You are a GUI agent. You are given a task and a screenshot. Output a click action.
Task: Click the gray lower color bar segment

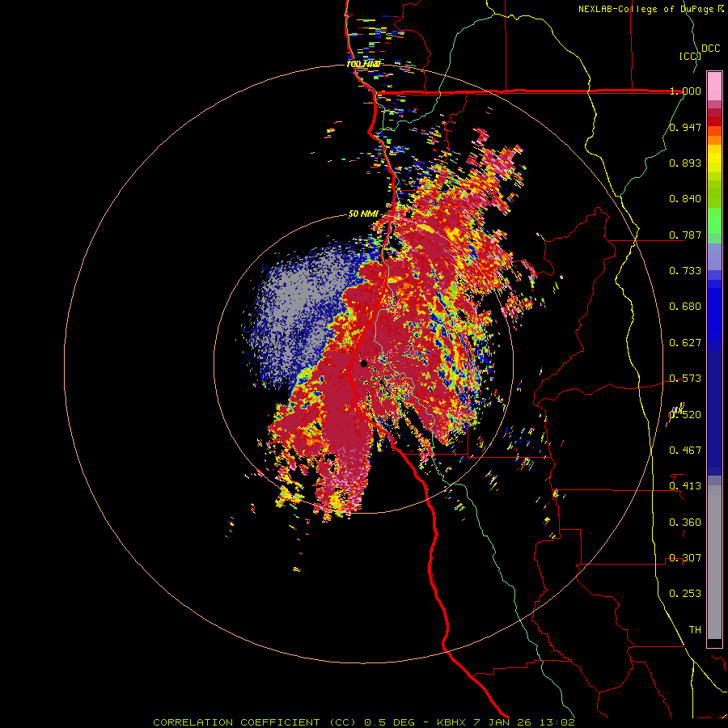tap(714, 562)
